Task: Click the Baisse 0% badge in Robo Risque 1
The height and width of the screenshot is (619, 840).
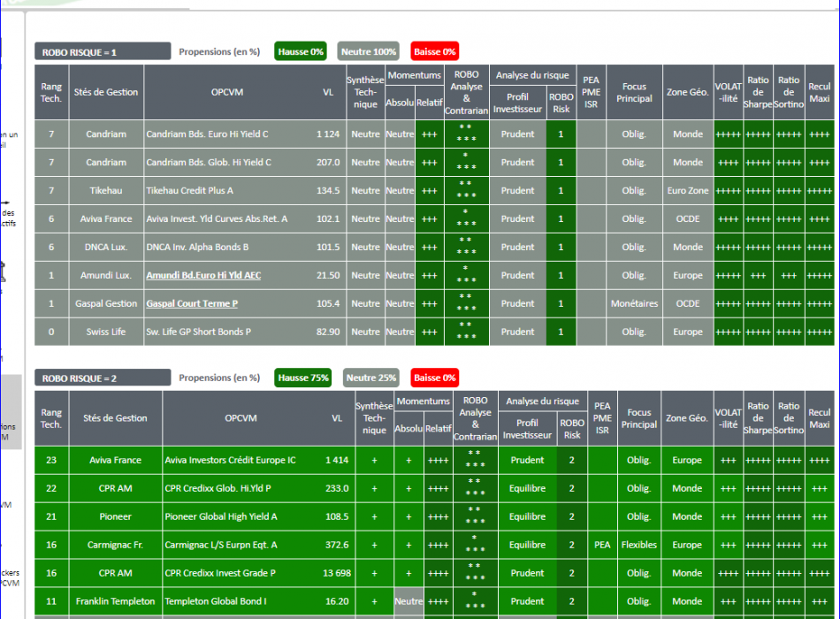Action: pos(434,51)
